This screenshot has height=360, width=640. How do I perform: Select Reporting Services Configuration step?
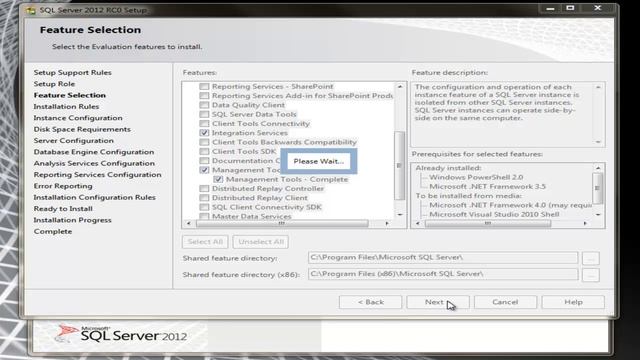(98, 175)
